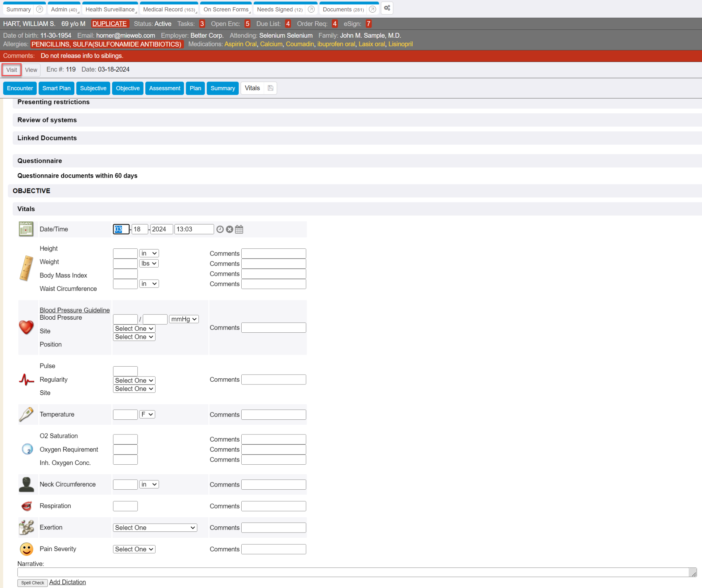Open the Blood Pressure mmHg unit dropdown

[x=184, y=319]
